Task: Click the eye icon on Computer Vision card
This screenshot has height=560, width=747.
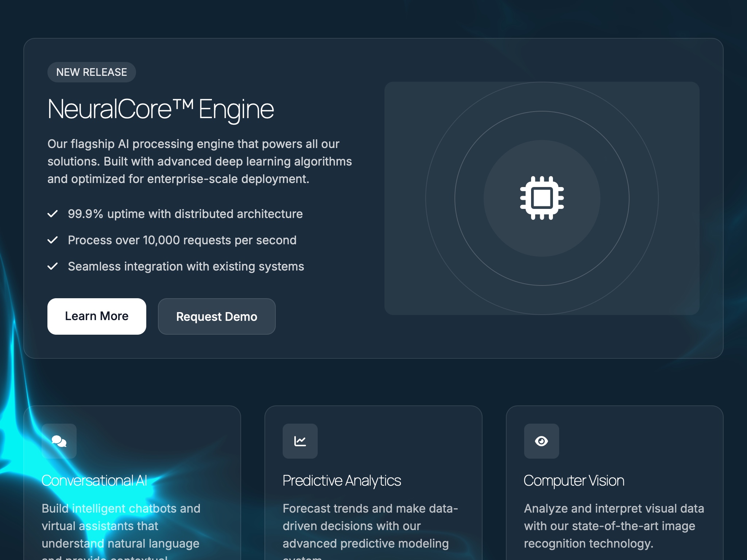Action: click(x=541, y=441)
